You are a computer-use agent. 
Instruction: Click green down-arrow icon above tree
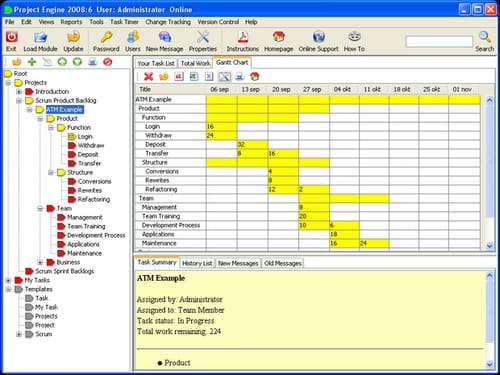click(77, 62)
